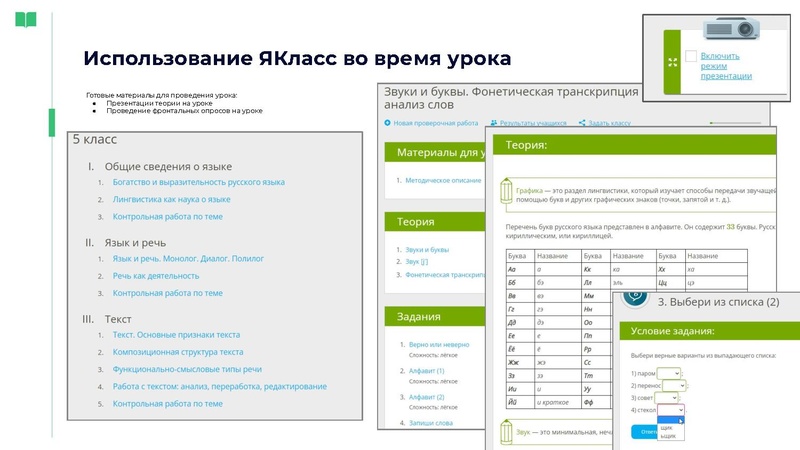
Task: Open the dropdown after 3) совет
Action: tap(666, 397)
